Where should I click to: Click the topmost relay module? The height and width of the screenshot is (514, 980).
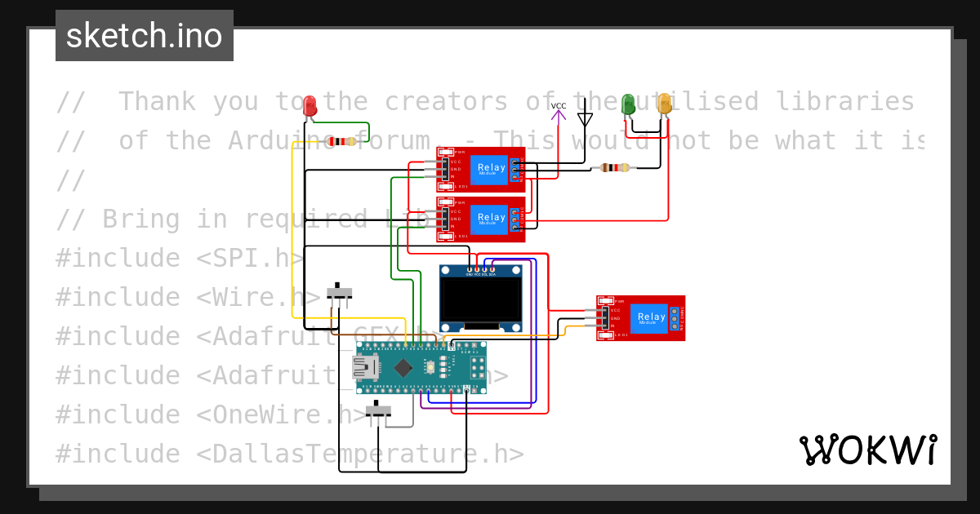[x=481, y=169]
